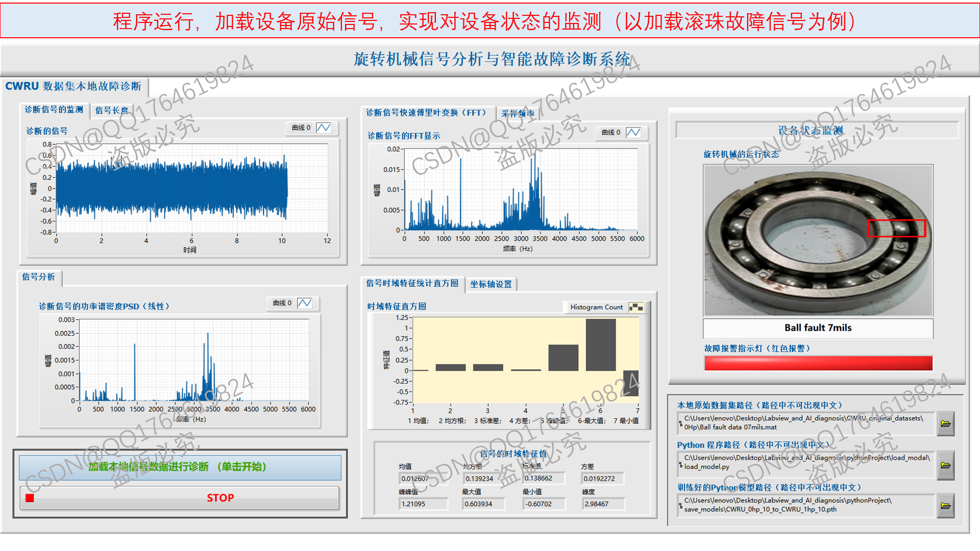The height and width of the screenshot is (551, 980).
Task: Click Histogram Count legend label
Action: pyautogui.click(x=597, y=307)
